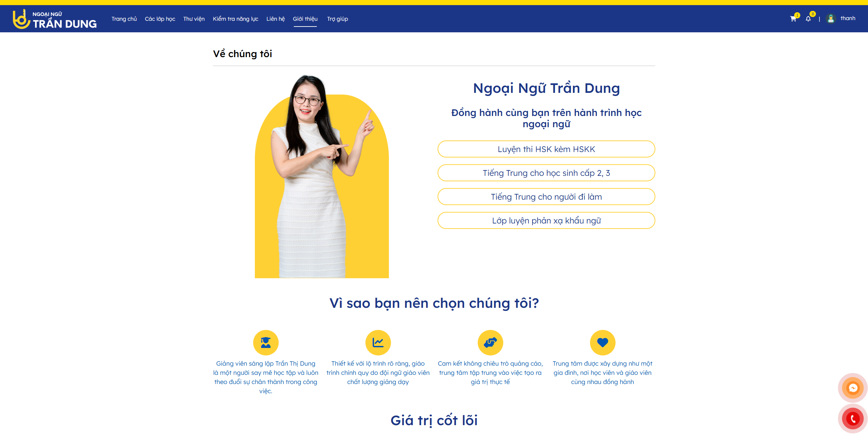
Task: Open the Liên hệ page
Action: pos(276,19)
